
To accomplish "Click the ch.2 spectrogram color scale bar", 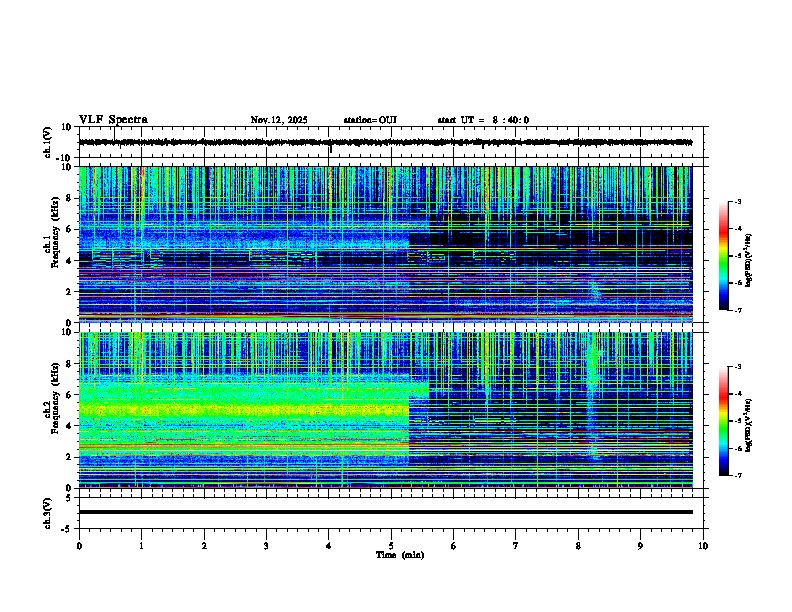I will [x=723, y=421].
